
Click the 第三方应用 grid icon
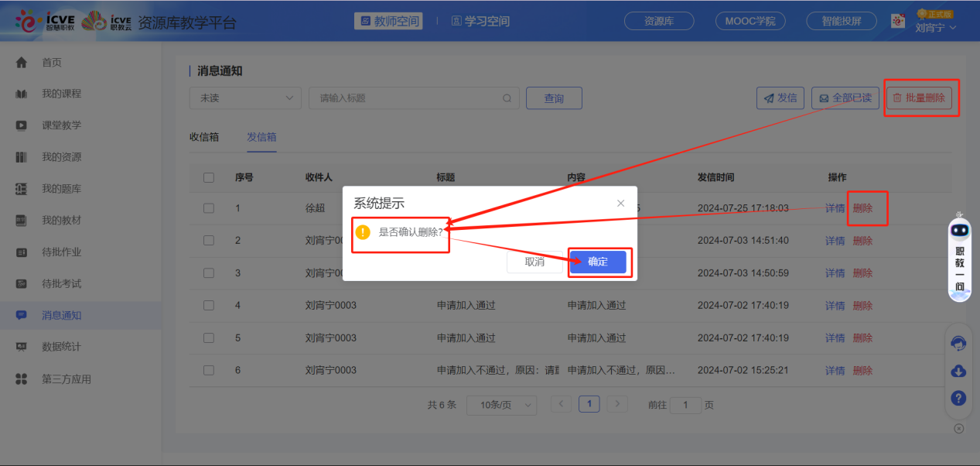[x=22, y=379]
